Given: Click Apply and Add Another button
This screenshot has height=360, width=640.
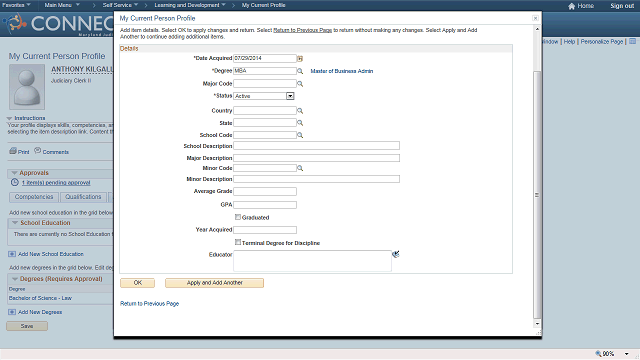Looking at the screenshot, I should 214,283.
